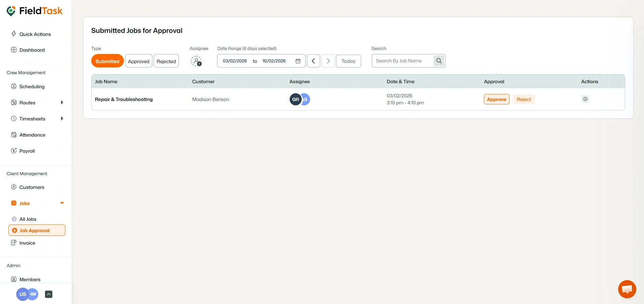
Task: Click the Repair & Troubleshooting job name
Action: click(x=124, y=99)
